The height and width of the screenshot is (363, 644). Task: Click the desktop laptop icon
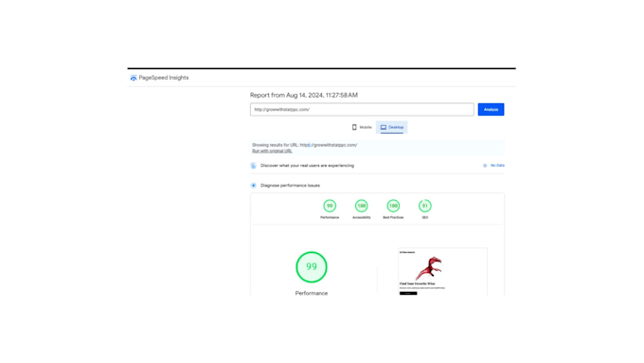(384, 127)
